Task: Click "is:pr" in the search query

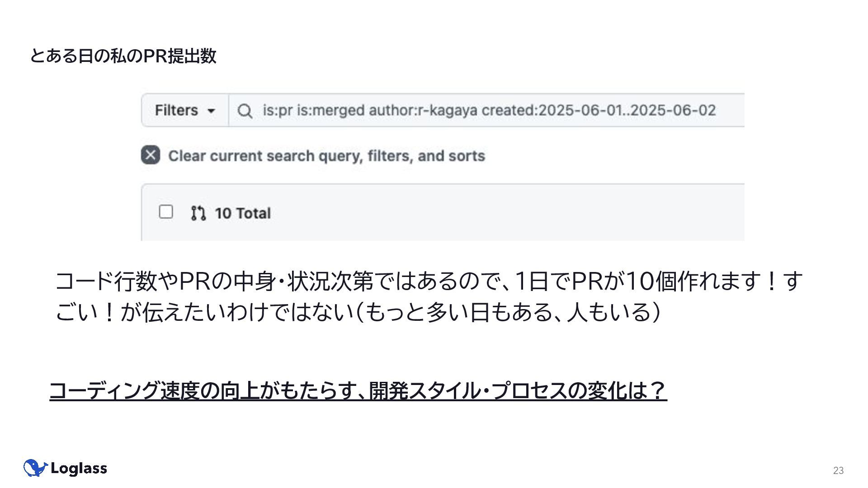Action: click(278, 110)
